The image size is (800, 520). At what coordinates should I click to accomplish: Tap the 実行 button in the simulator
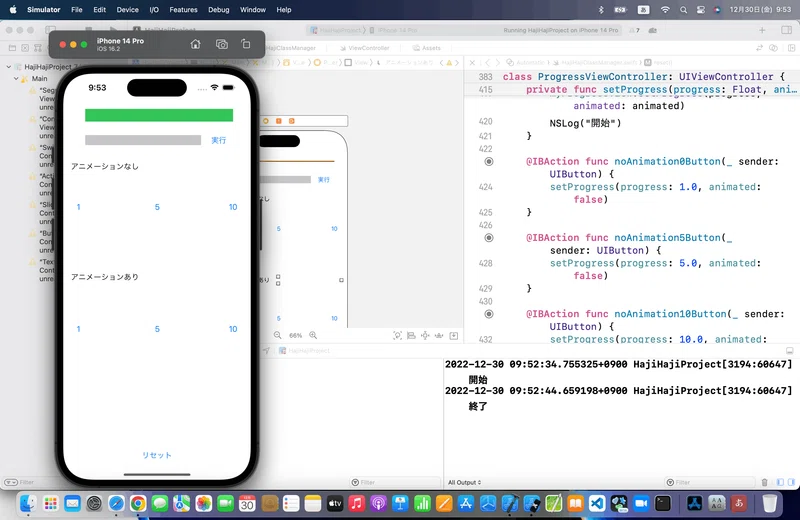point(219,140)
